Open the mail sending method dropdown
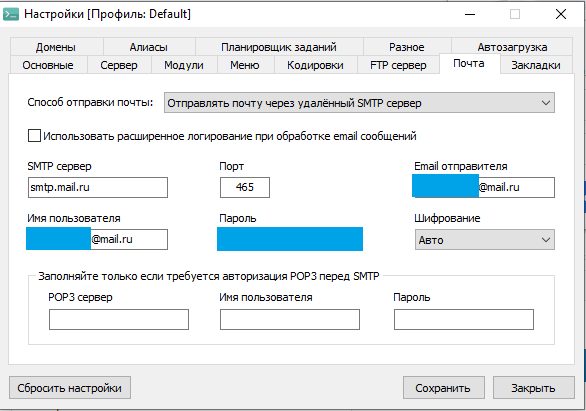This screenshot has width=586, height=411. point(359,103)
